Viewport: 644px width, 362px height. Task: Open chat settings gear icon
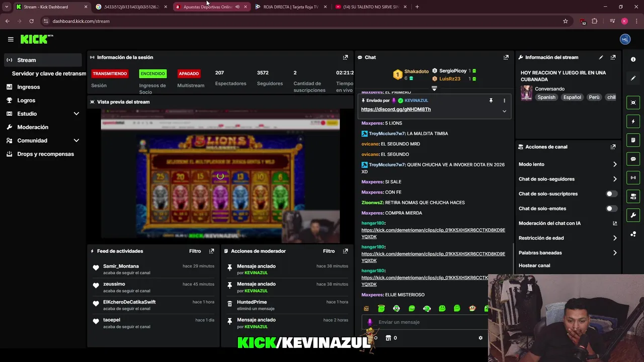[480, 338]
